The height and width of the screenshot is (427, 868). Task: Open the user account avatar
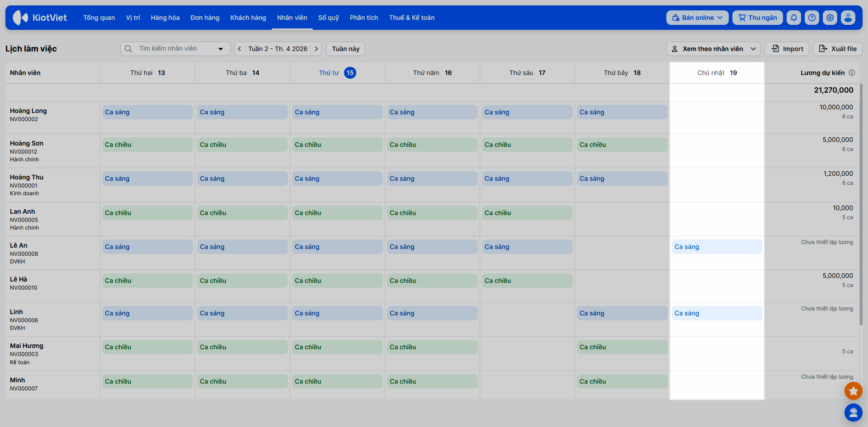tap(848, 18)
